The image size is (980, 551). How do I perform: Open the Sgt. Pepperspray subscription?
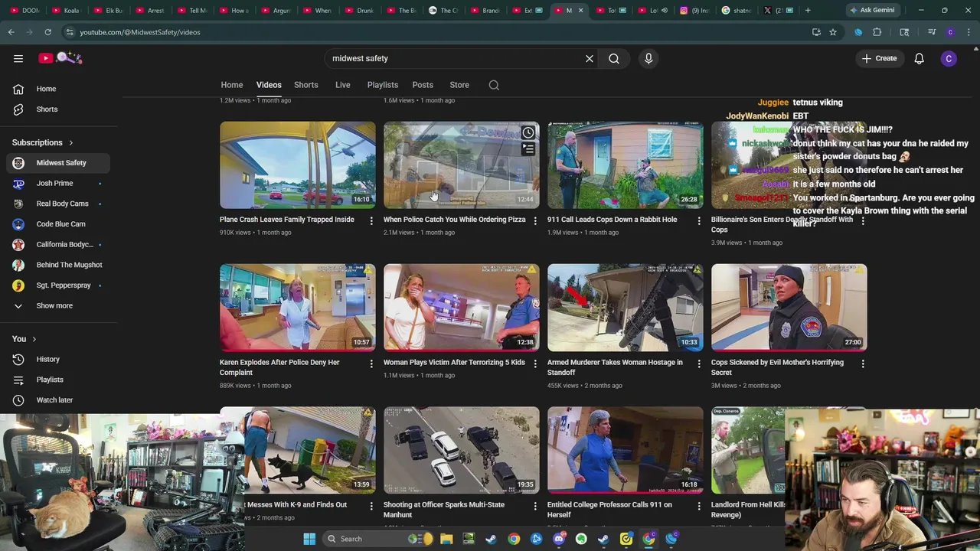point(58,285)
